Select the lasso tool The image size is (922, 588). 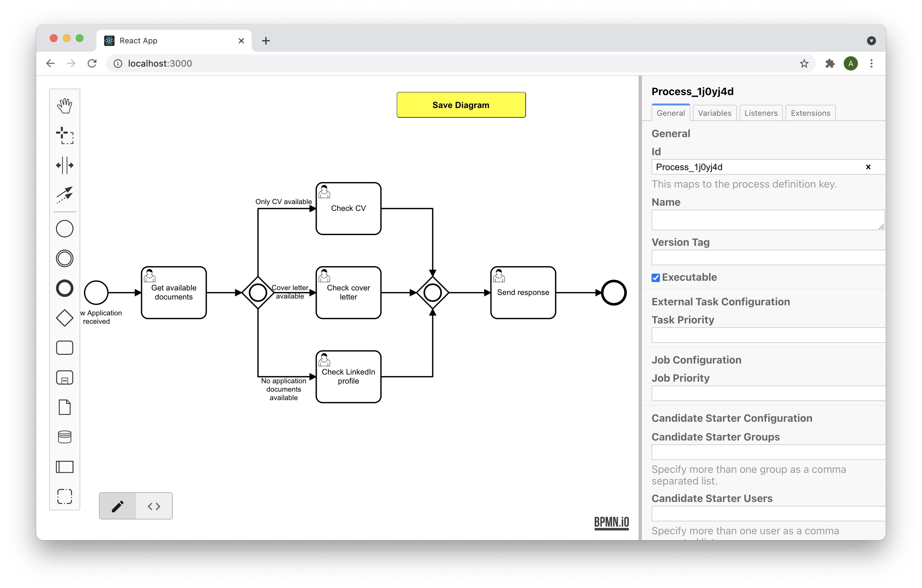64,136
